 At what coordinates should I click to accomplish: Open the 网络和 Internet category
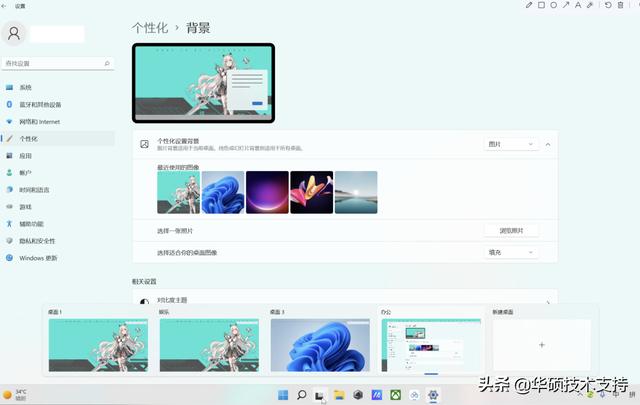(58, 122)
